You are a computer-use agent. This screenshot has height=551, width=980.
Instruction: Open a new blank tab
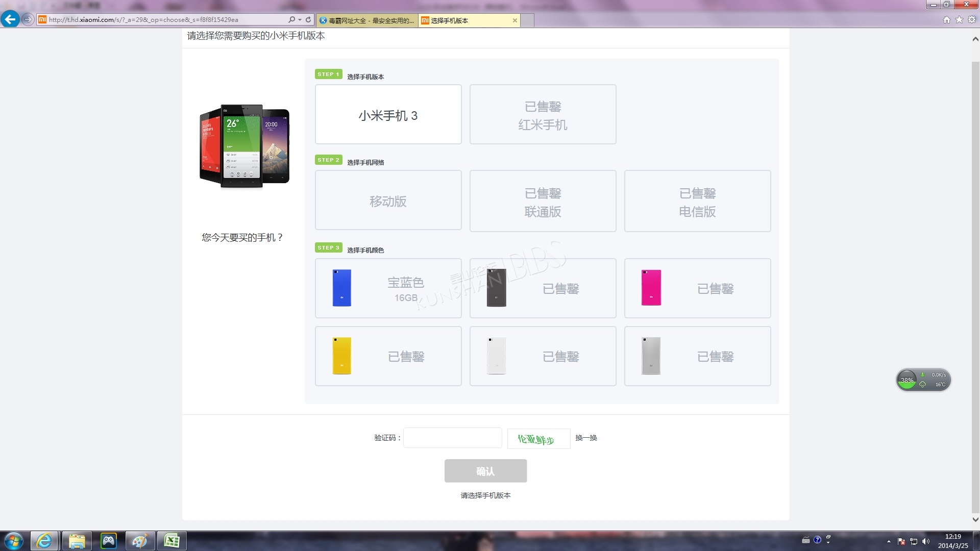click(x=528, y=20)
